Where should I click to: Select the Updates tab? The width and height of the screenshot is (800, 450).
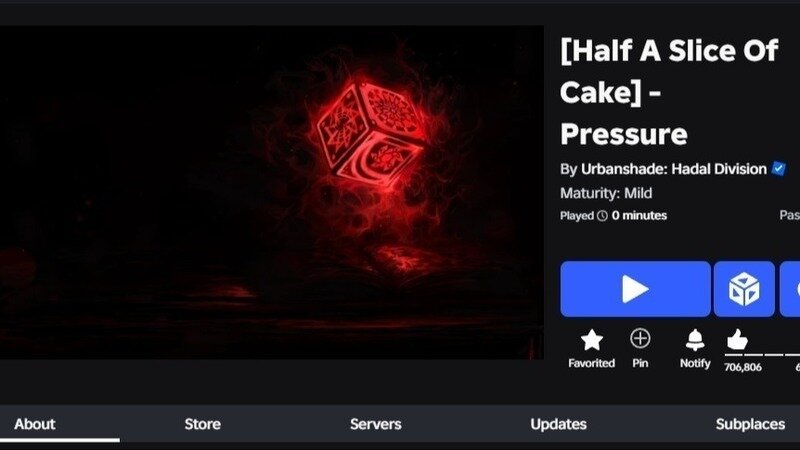click(x=558, y=424)
